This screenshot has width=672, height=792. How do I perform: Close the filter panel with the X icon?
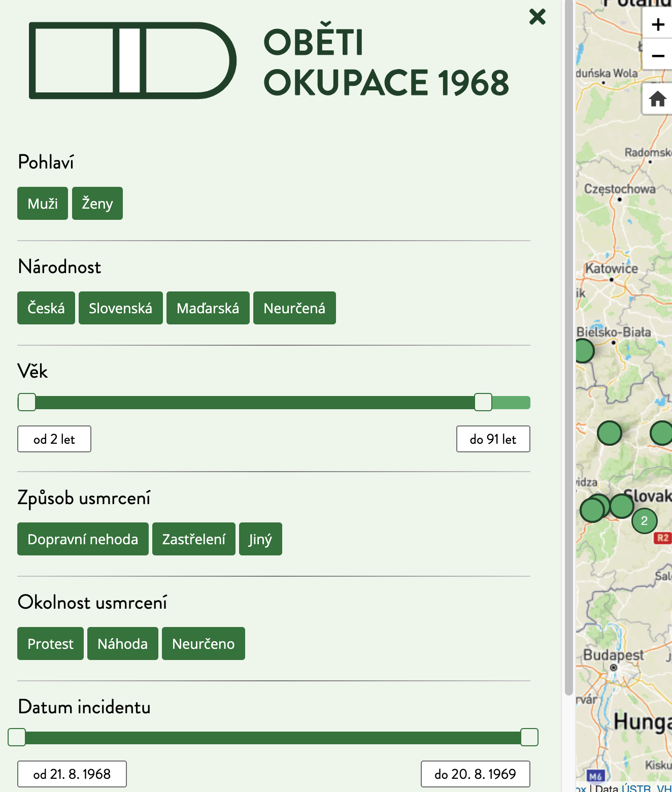point(537,17)
